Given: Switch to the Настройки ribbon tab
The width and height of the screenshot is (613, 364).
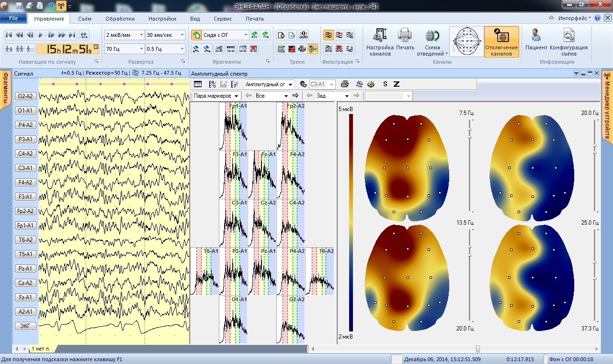Looking at the screenshot, I should point(162,19).
